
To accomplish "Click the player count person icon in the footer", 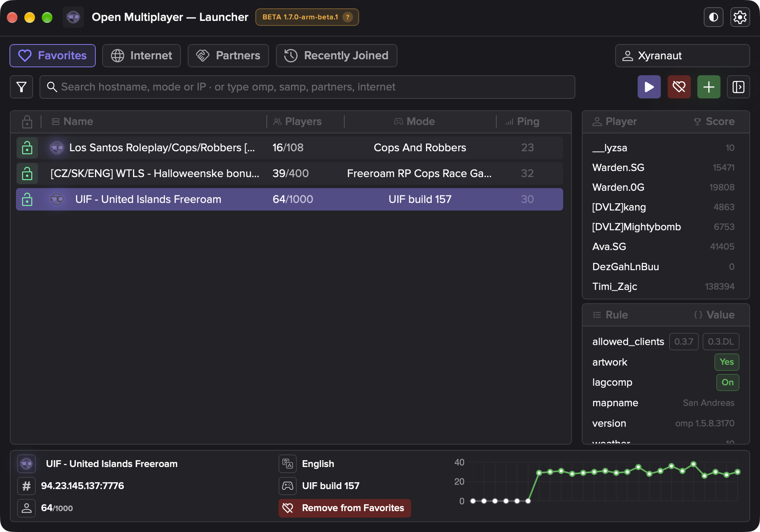I will point(26,508).
